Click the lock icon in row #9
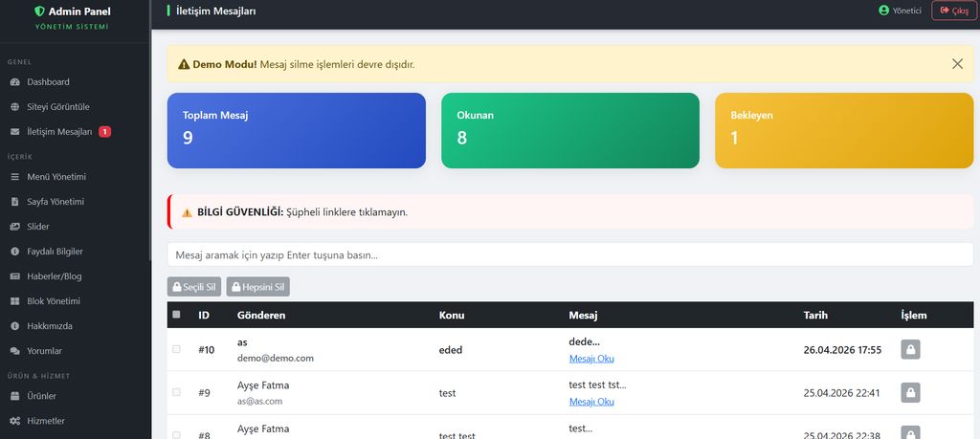This screenshot has height=439, width=980. [x=910, y=393]
